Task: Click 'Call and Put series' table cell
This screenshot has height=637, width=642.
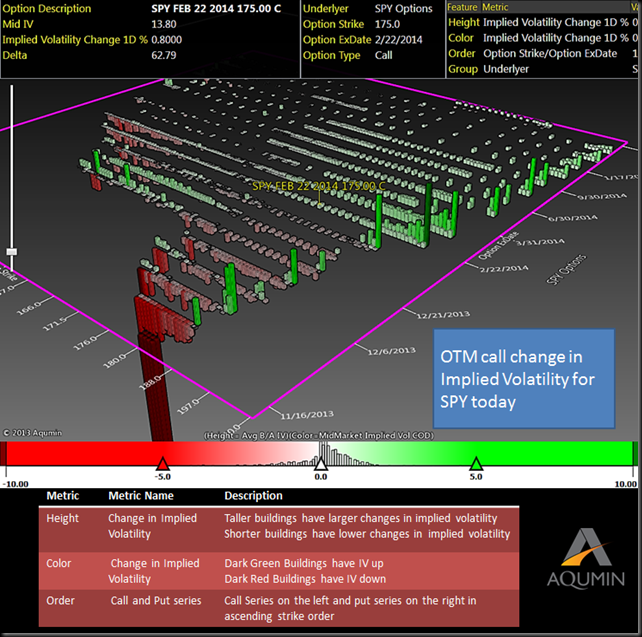Action: [x=156, y=601]
